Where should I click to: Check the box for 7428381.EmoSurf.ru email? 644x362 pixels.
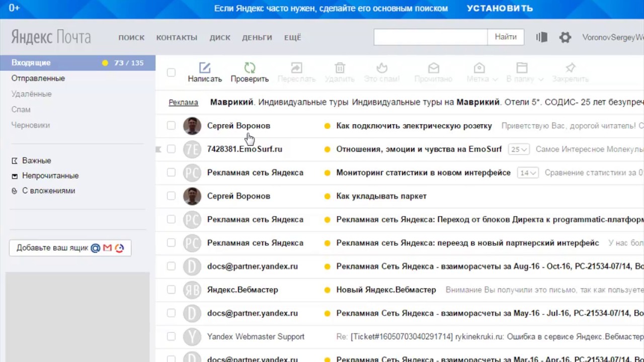171,149
